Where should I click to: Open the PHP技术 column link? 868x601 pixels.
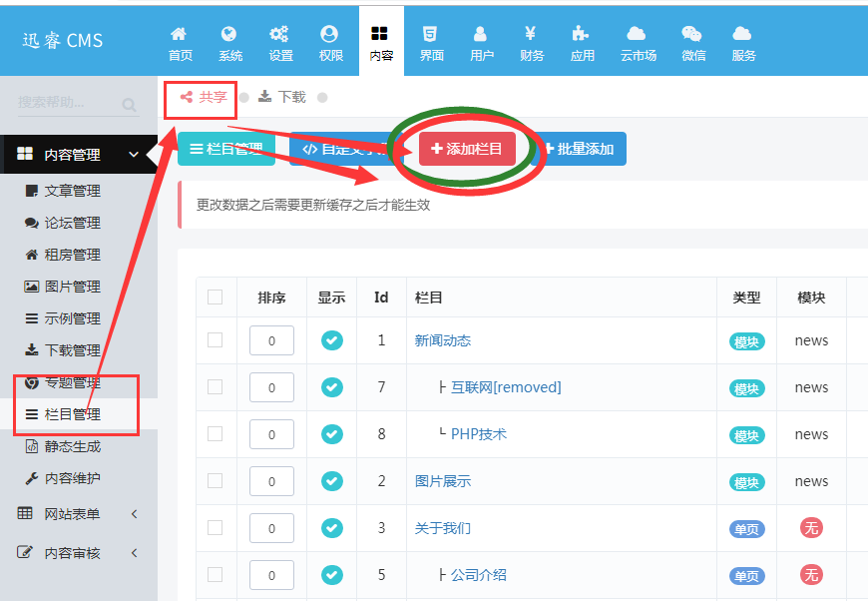(x=479, y=434)
